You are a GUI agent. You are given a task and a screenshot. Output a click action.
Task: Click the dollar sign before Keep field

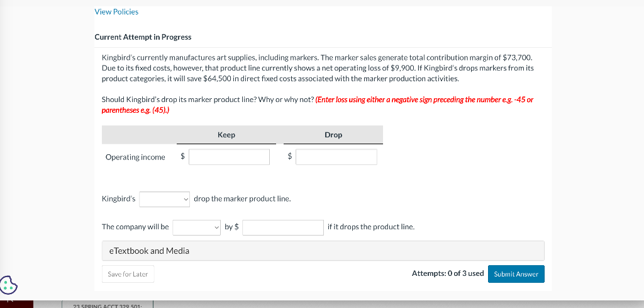(182, 157)
